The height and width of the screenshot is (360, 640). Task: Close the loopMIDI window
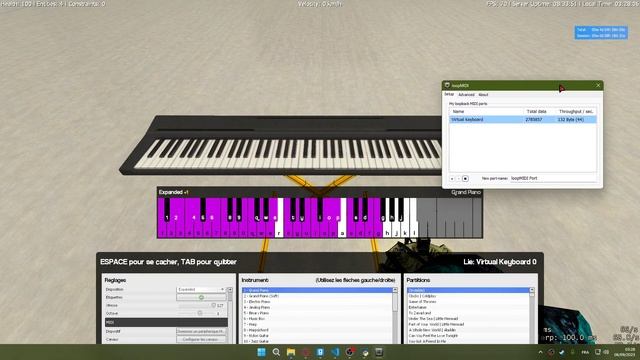click(598, 85)
